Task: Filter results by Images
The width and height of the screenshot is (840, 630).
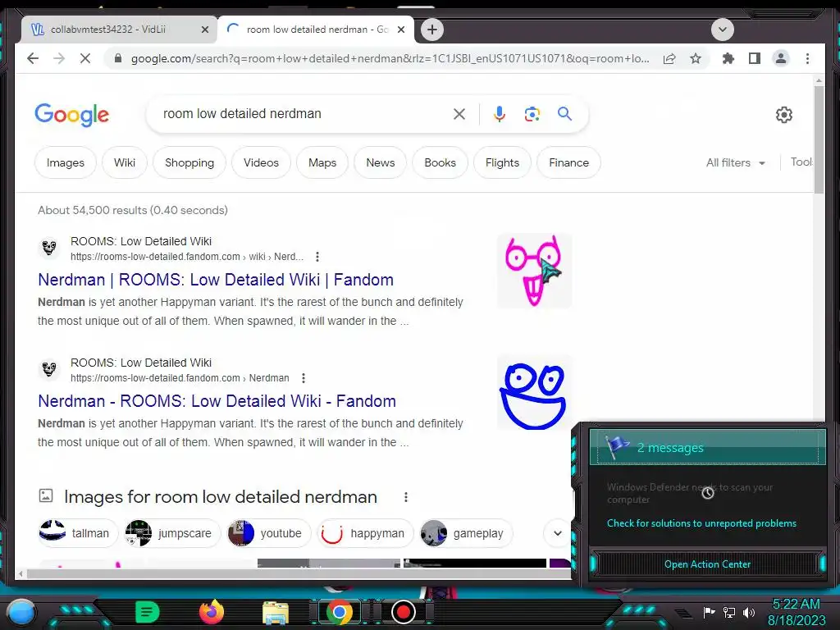Action: (66, 162)
